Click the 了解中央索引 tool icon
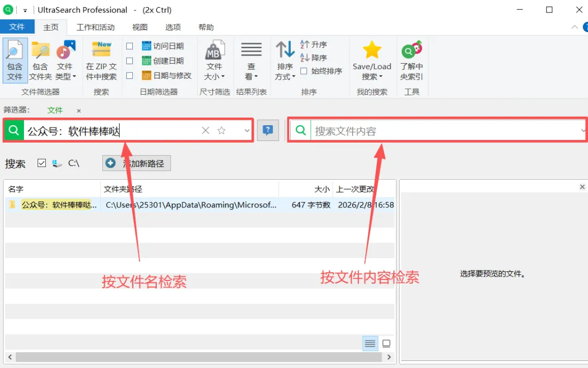The height and width of the screenshot is (368, 588). [412, 50]
